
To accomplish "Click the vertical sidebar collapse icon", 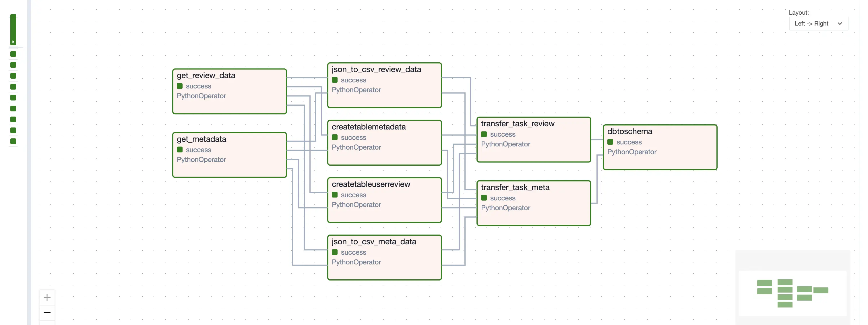I will click(x=12, y=42).
